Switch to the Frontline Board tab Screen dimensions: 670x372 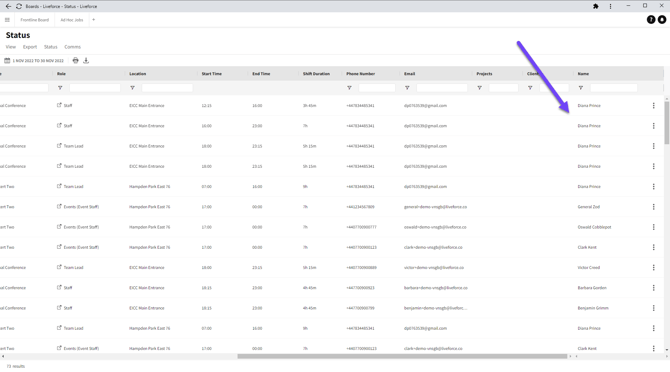pos(35,20)
